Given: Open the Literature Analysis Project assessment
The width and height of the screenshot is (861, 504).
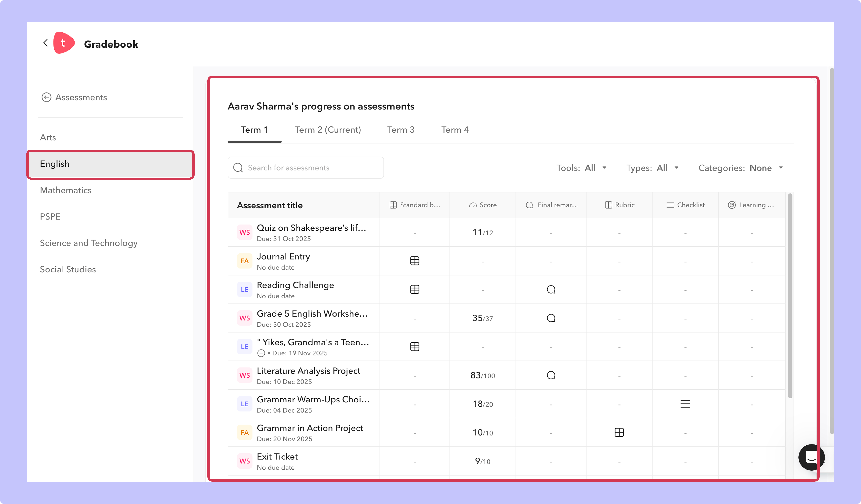Looking at the screenshot, I should point(309,371).
